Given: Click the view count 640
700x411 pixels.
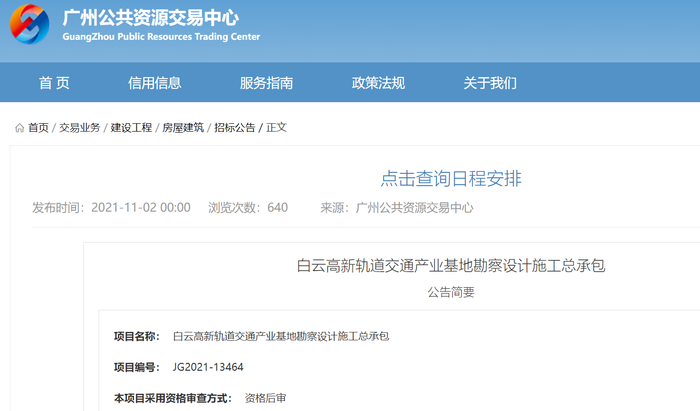Looking at the screenshot, I should point(278,208).
